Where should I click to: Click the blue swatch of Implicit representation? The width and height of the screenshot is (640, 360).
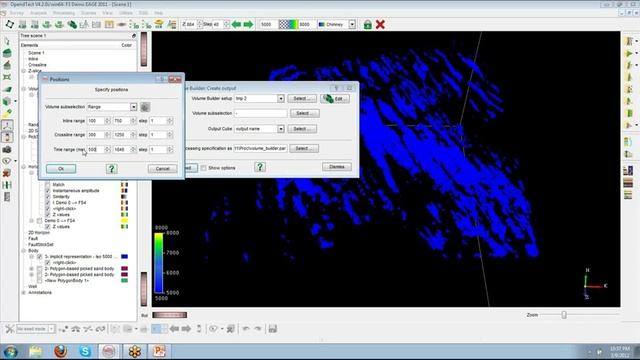tap(124, 257)
